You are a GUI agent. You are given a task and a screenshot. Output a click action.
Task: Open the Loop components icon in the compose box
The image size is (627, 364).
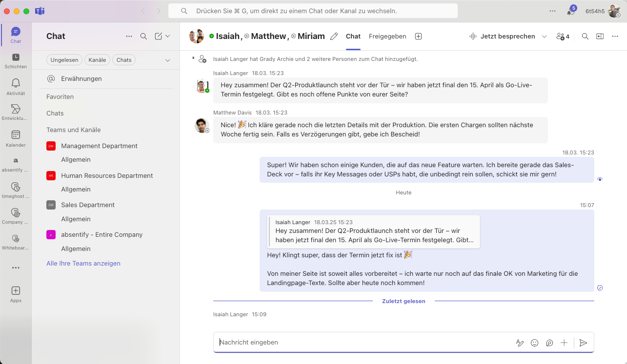click(549, 343)
